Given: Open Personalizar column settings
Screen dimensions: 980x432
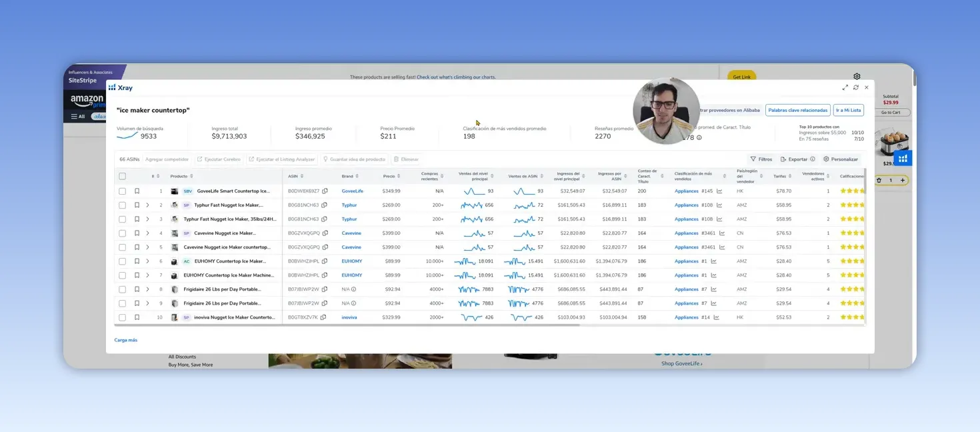Looking at the screenshot, I should coord(841,159).
